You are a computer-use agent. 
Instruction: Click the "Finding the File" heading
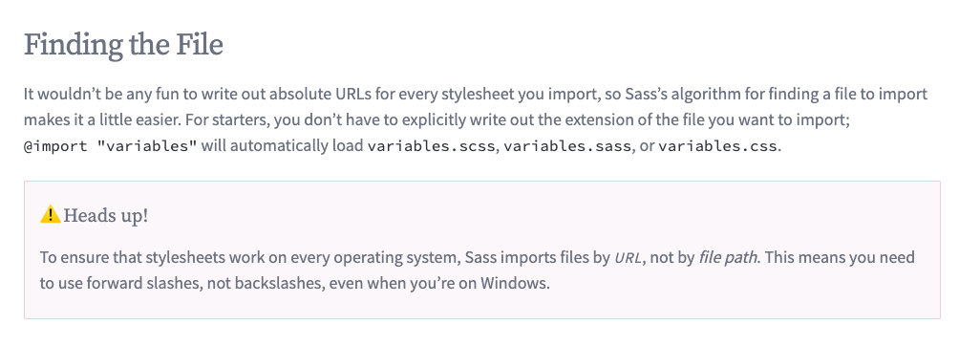[x=123, y=46]
